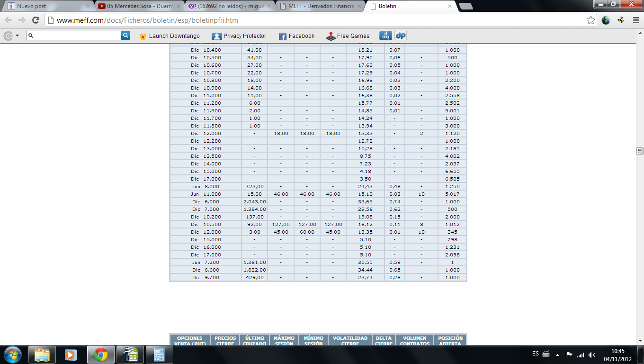The image size is (644, 364).
Task: Click the ES language indicator
Action: tap(535, 354)
